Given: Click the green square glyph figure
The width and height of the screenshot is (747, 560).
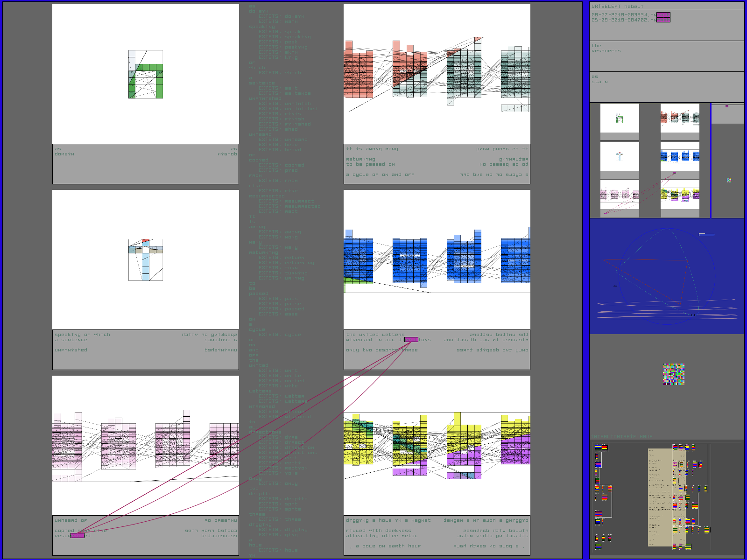Looking at the screenshot, I should (146, 74).
